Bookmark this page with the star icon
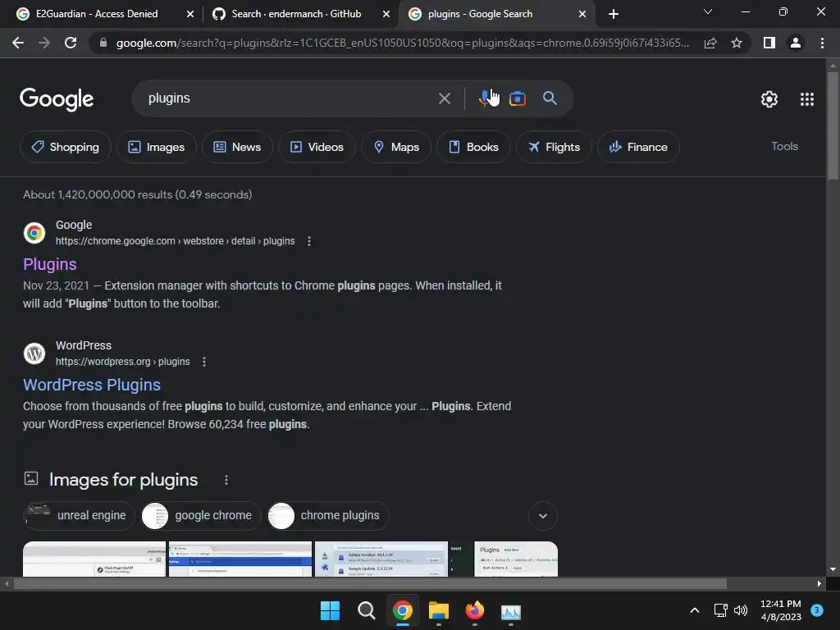 737,43
